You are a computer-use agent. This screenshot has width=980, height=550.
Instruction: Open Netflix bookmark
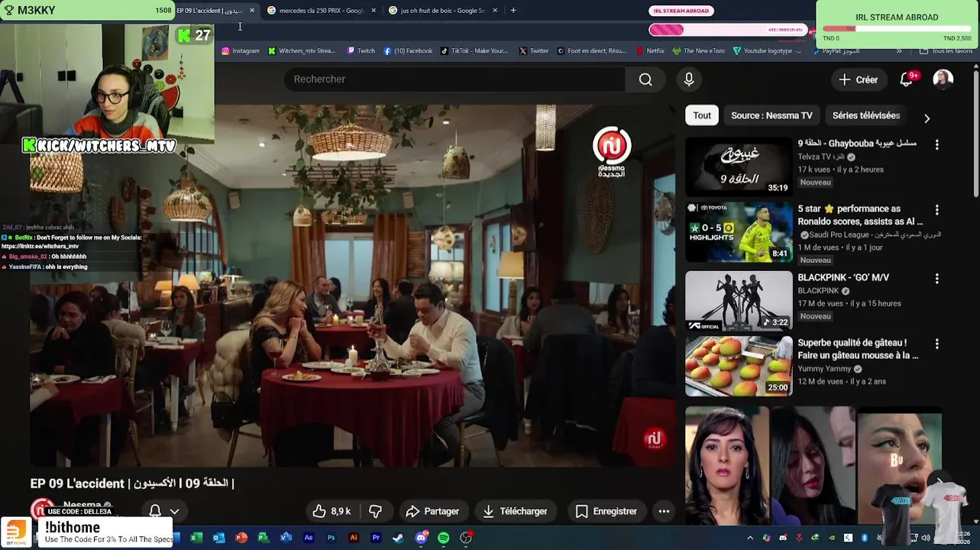pos(650,51)
